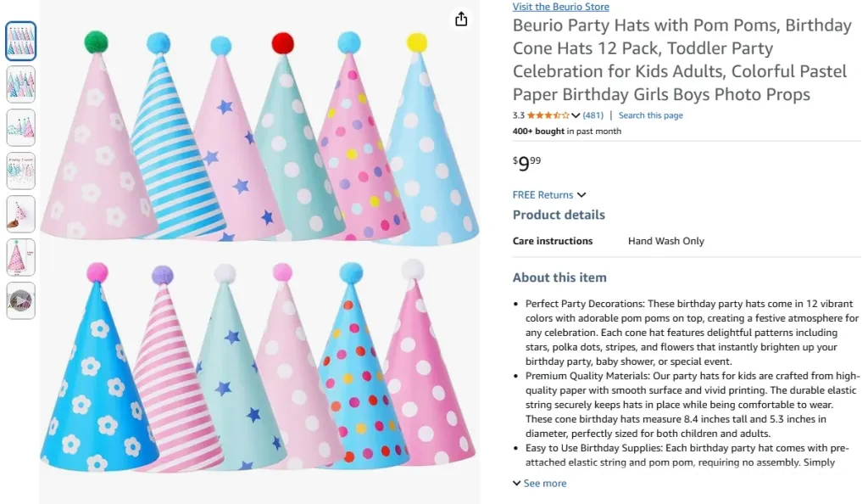Open the rating breakdown chevron
Image resolution: width=868 pixels, height=504 pixels.
[576, 115]
